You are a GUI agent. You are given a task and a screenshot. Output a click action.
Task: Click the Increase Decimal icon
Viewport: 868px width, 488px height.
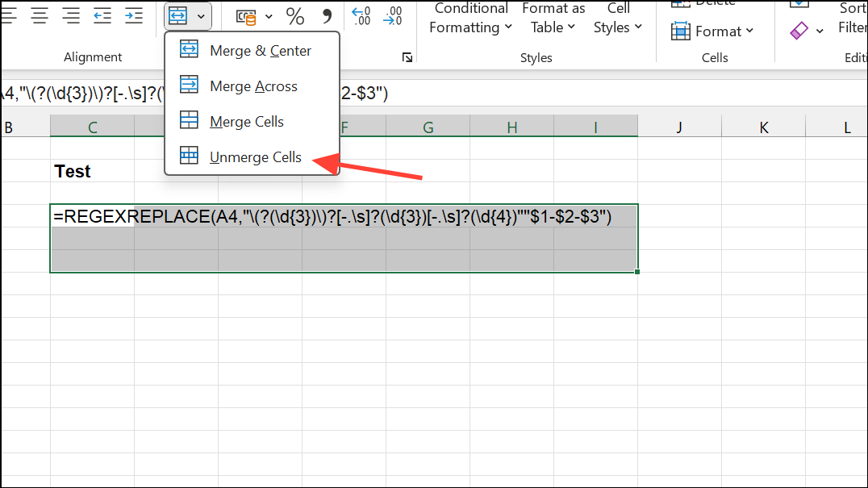pos(361,16)
